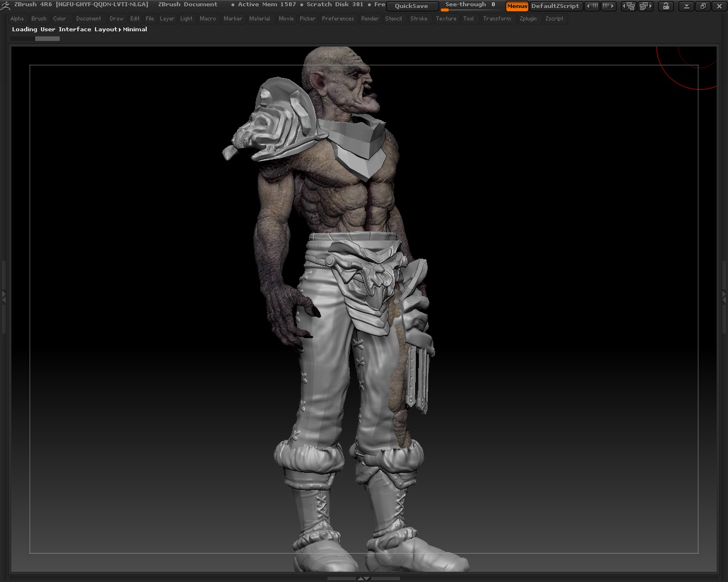Viewport: 728px width, 582px height.
Task: Open the Layer menu
Action: (x=167, y=19)
